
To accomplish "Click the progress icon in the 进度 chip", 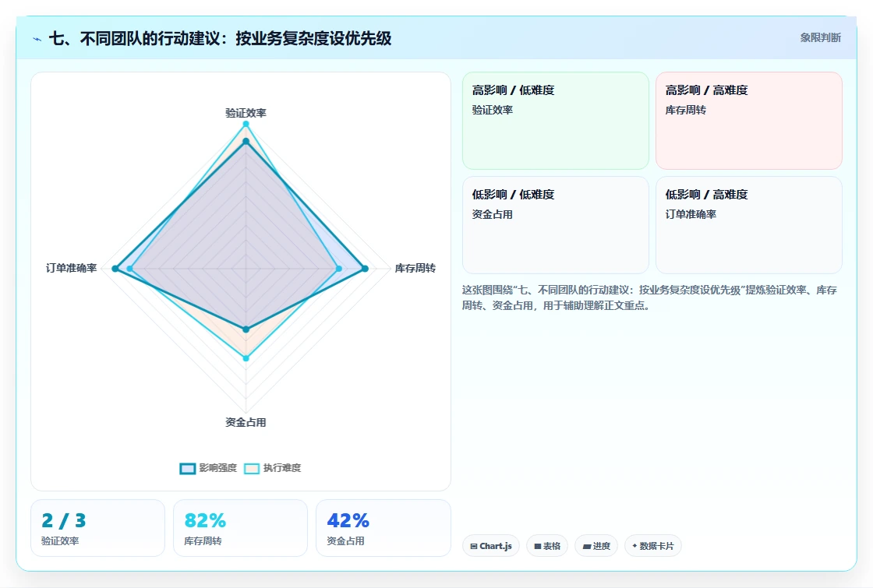I will 587,546.
